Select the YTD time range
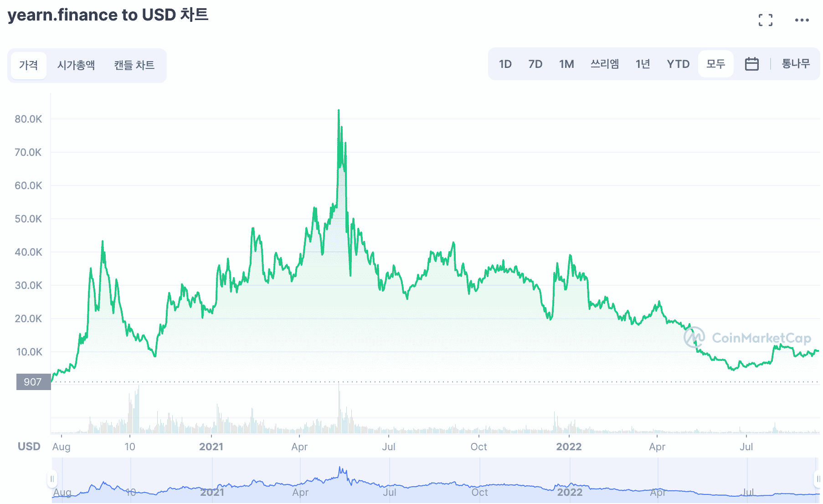Screen dimensions: 823x504 tap(678, 64)
